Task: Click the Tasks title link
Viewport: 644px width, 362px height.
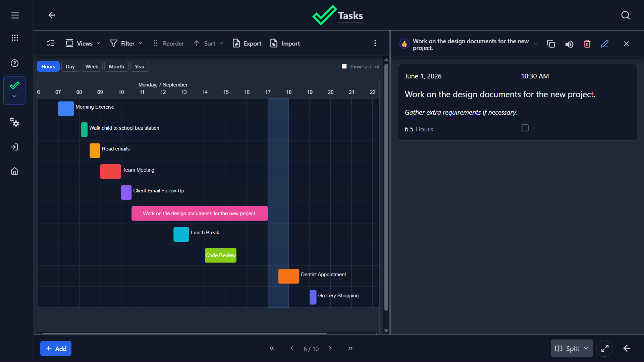Action: [x=350, y=16]
